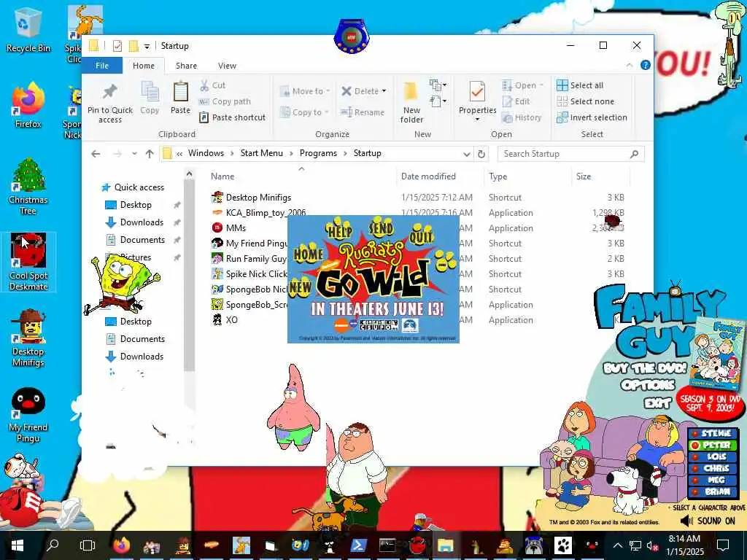747x560 pixels.
Task: Open PowerShell from the taskbar
Action: 358,545
